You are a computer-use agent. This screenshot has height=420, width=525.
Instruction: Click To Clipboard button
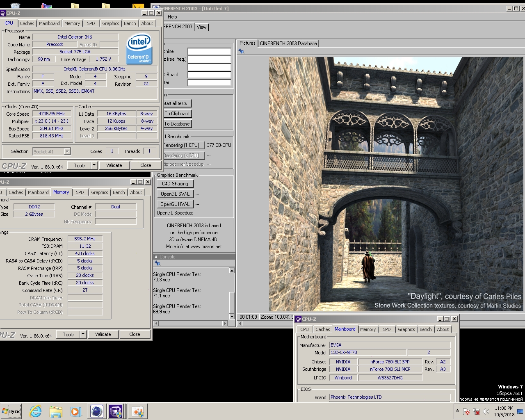[177, 114]
